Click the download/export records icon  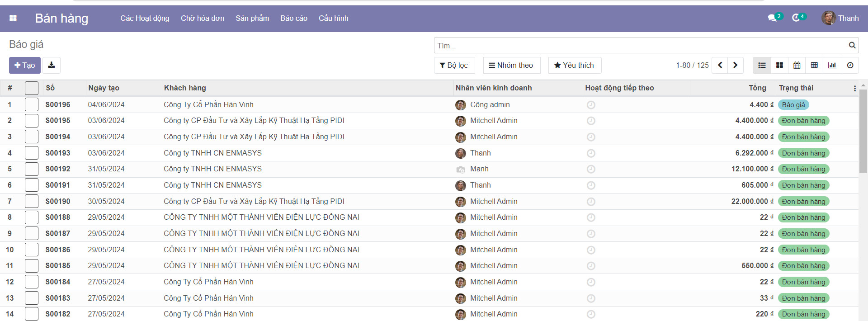click(52, 65)
